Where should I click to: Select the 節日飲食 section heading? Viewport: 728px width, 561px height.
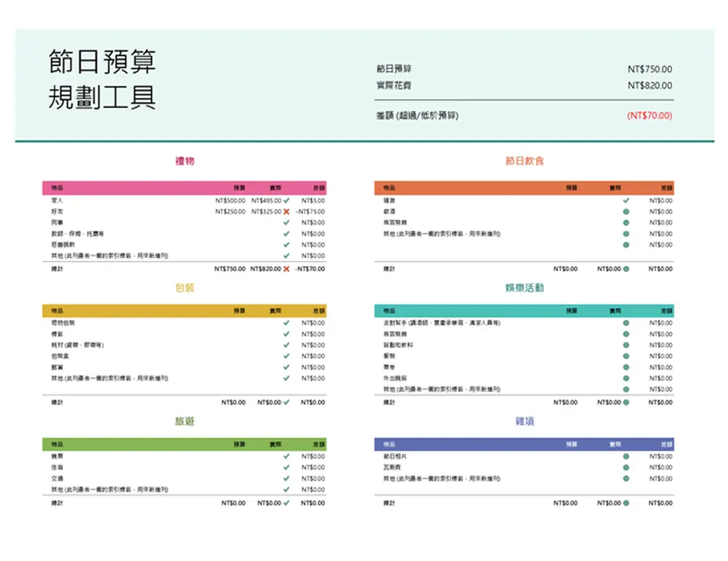click(x=524, y=161)
